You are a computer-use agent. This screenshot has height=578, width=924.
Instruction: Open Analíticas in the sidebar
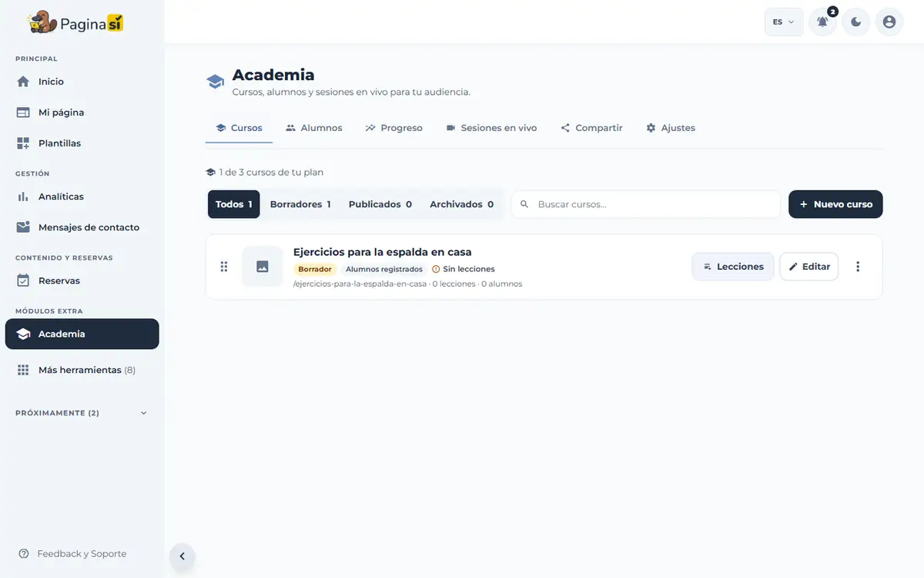[x=82, y=197]
